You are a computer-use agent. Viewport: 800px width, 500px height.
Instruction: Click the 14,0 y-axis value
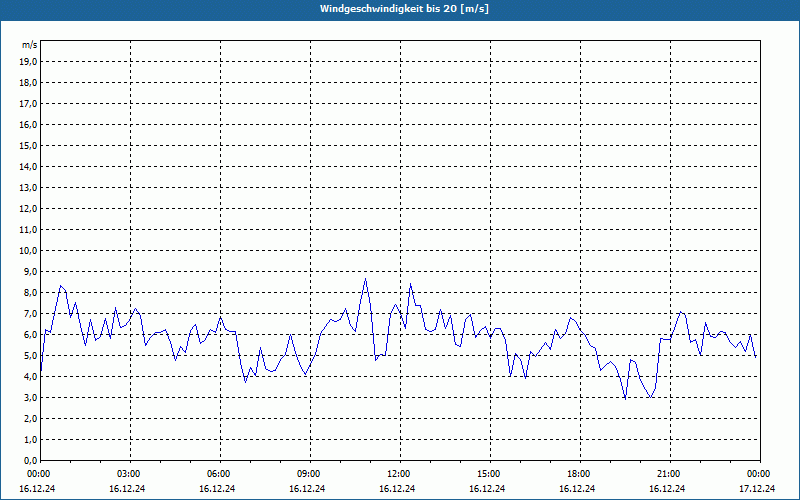point(28,166)
